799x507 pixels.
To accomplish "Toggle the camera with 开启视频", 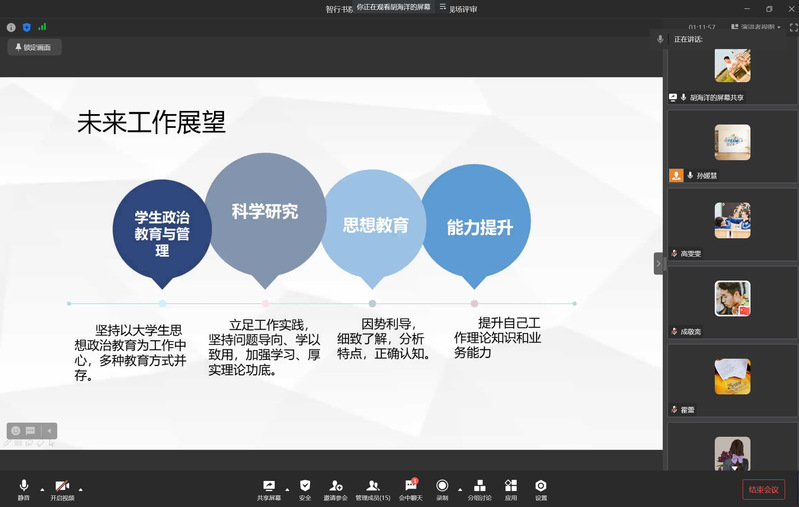I will click(x=63, y=486).
